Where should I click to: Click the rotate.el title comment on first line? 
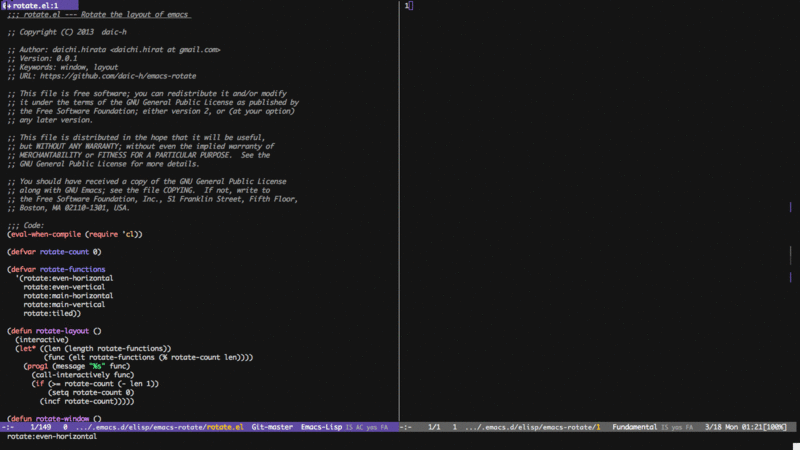[x=99, y=14]
